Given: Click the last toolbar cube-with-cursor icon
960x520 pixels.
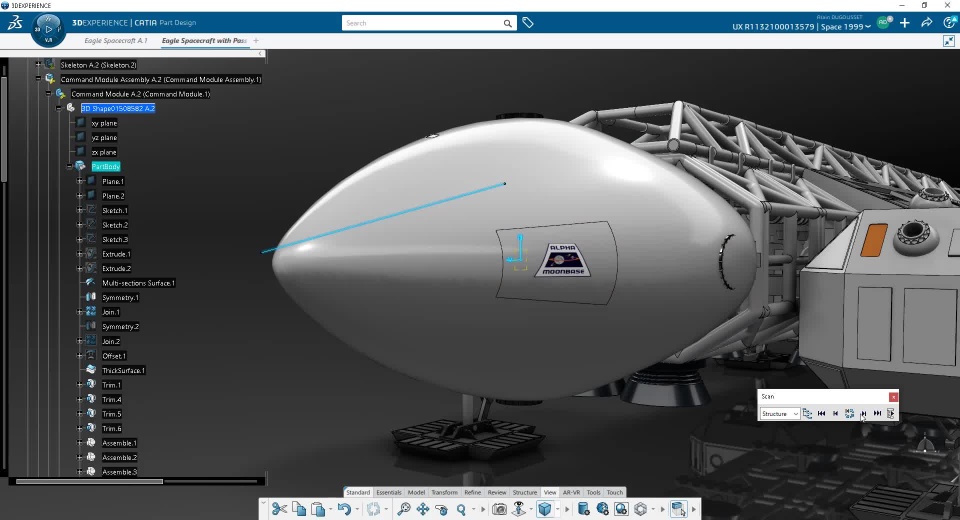Looking at the screenshot, I should click(678, 508).
